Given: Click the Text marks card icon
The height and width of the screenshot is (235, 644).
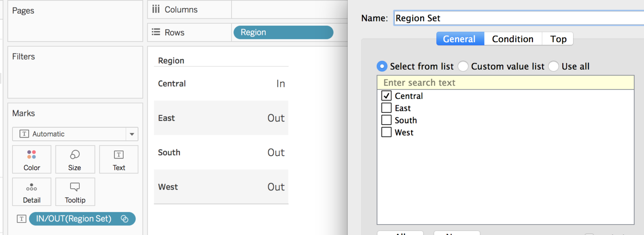Looking at the screenshot, I should pyautogui.click(x=119, y=155).
